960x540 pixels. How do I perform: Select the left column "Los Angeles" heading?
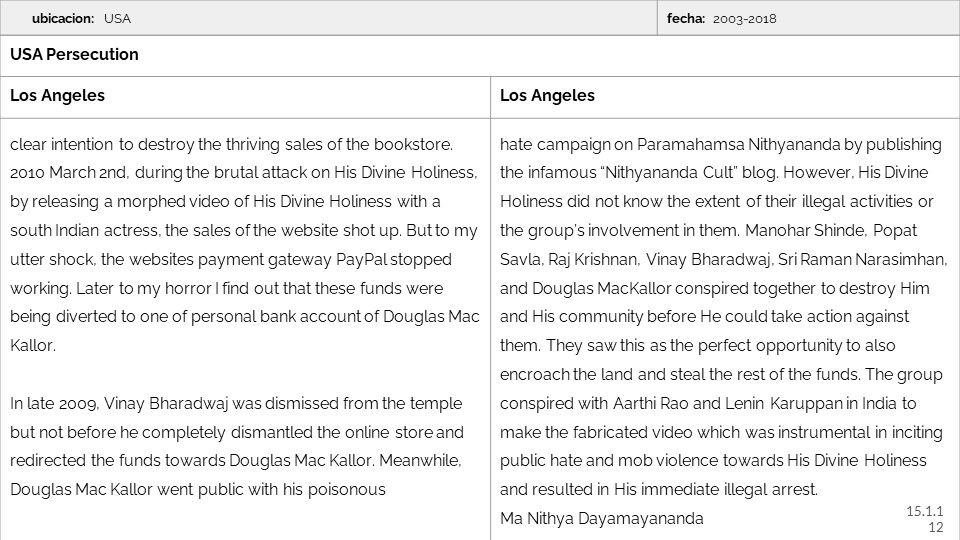tap(57, 96)
